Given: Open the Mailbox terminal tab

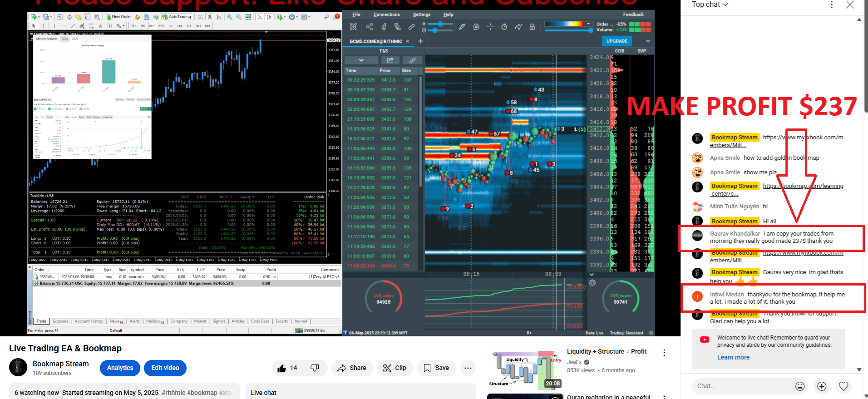Looking at the screenshot, I should click(155, 321).
